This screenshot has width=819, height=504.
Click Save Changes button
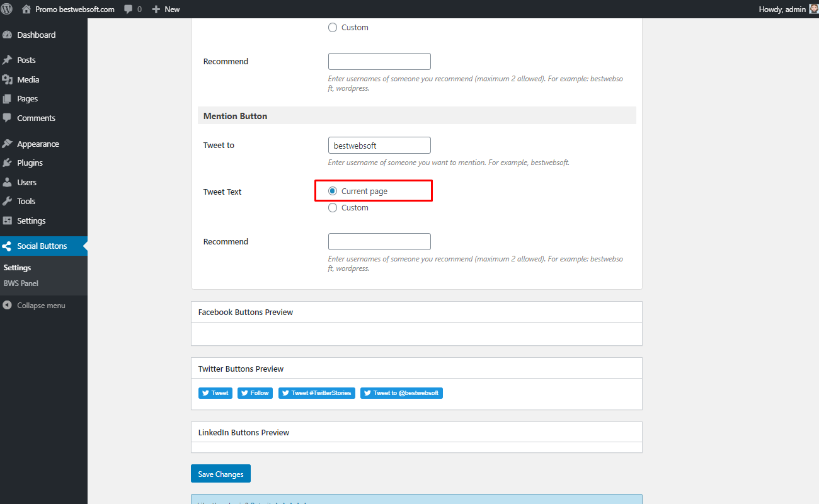(220, 474)
